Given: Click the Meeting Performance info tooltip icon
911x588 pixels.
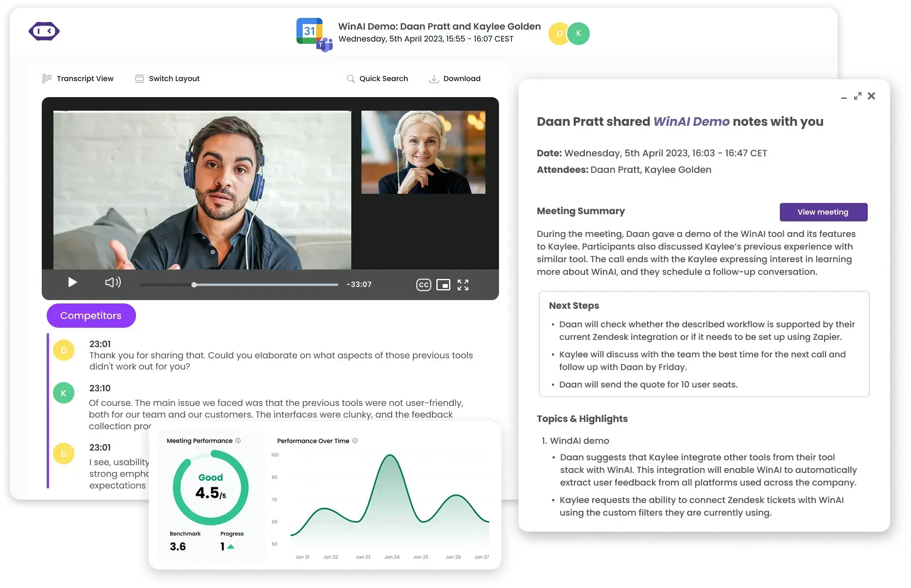Looking at the screenshot, I should 238,441.
